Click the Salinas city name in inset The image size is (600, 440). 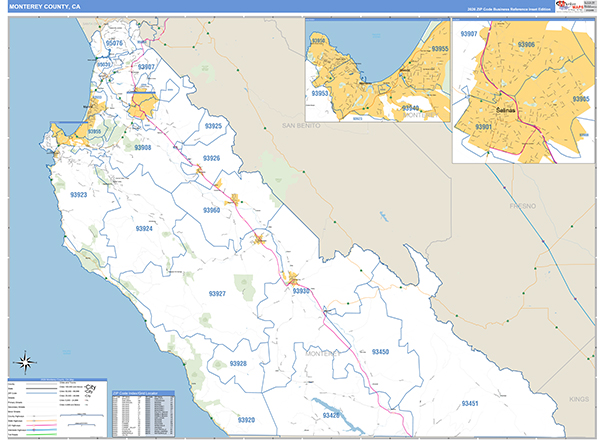[505, 110]
